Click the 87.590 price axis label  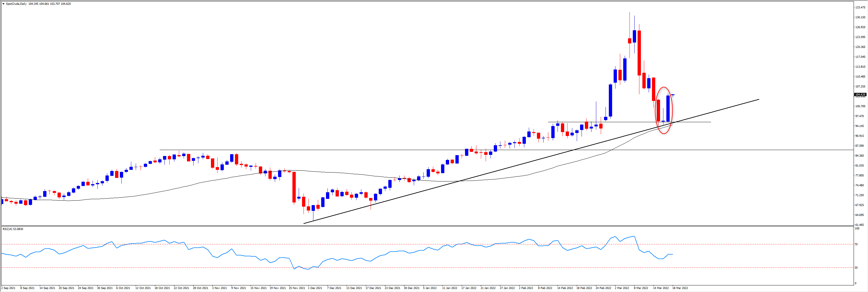tap(860, 146)
